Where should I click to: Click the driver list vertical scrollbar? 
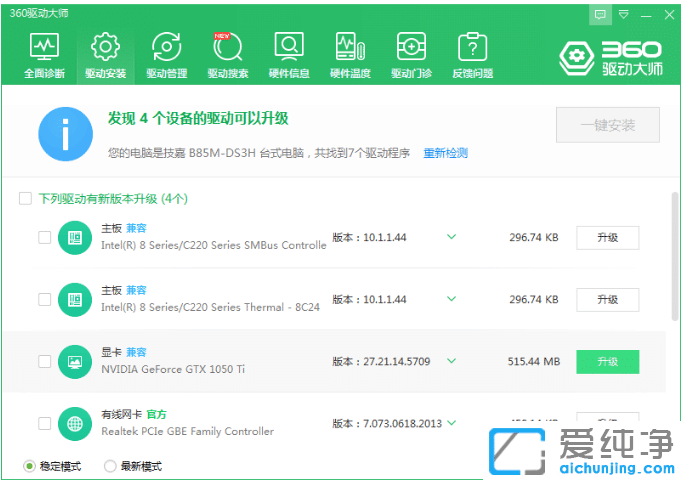(675, 256)
